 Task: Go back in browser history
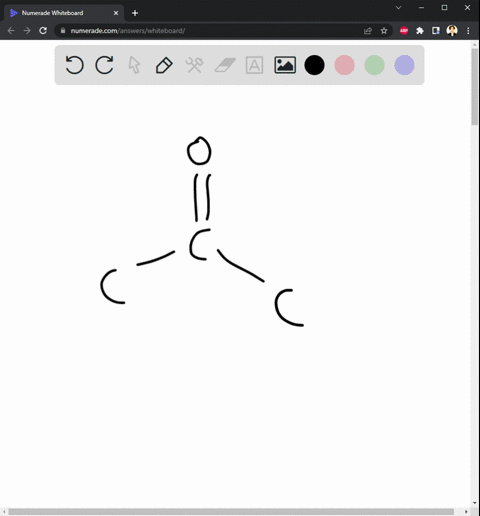click(x=11, y=31)
